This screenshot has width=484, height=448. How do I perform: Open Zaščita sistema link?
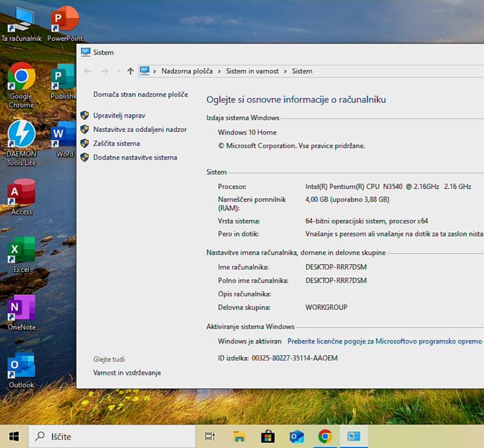pyautogui.click(x=116, y=143)
